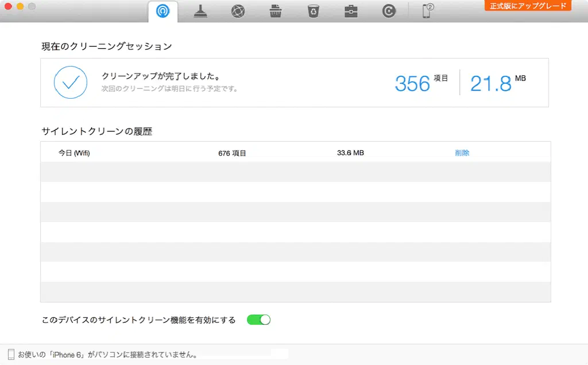Open the Toolbox briefcase icon

tap(351, 11)
